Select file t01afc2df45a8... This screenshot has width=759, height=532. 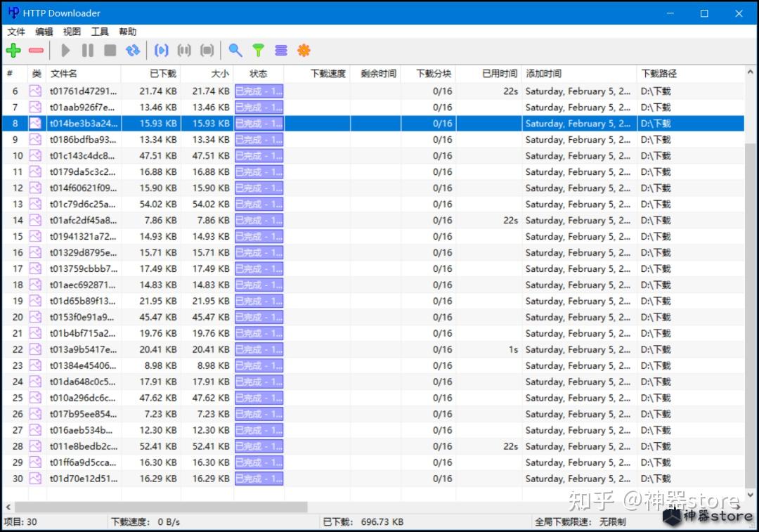click(x=83, y=220)
